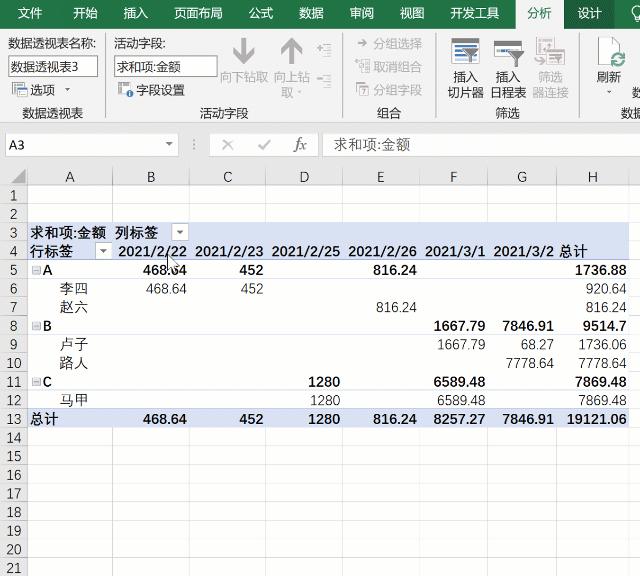The image size is (640, 576).
Task: Collapse group B in the pivot table
Action: point(36,326)
